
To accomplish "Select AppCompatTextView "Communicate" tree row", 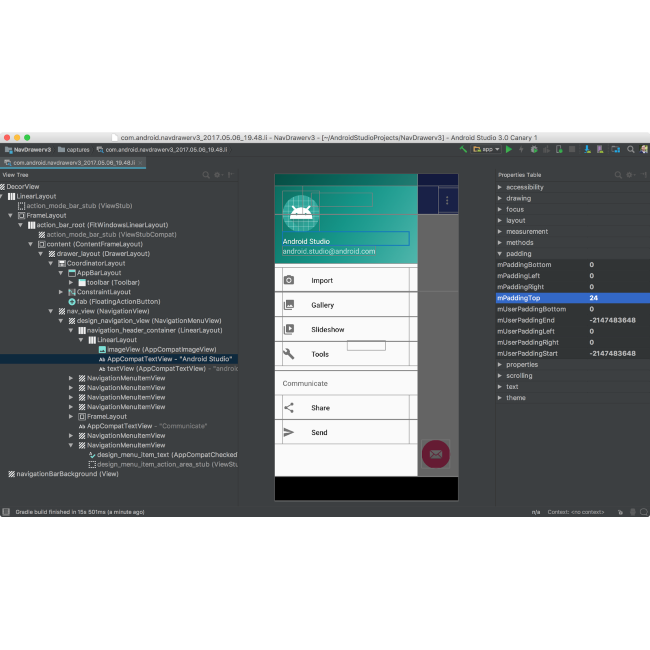I will click(x=143, y=426).
